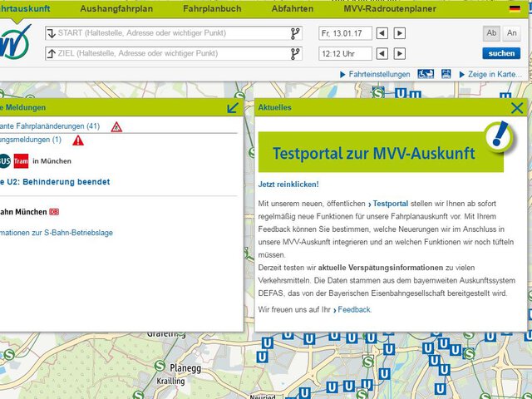532x399 pixels.
Task: Click the Aktuelles panel title
Action: (274, 107)
